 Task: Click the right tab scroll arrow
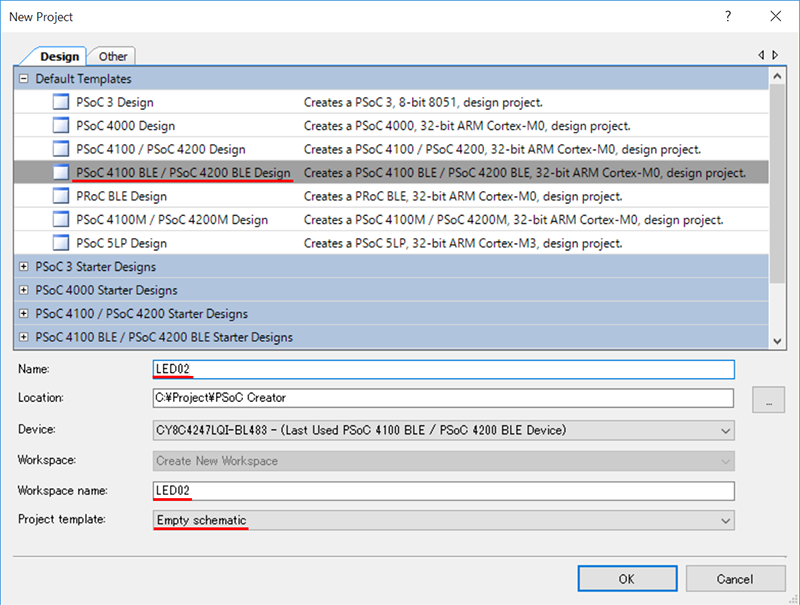coord(775,55)
